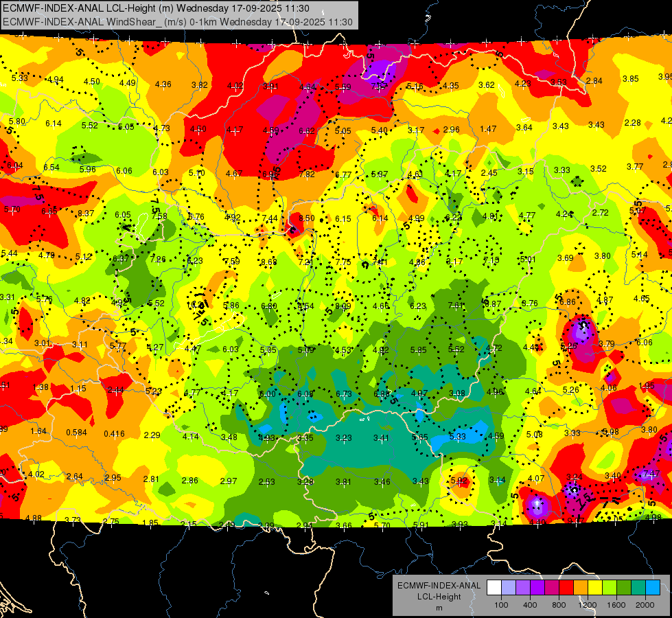The image size is (672, 618).
Task: Click the map value 2.84
Action: (x=594, y=80)
